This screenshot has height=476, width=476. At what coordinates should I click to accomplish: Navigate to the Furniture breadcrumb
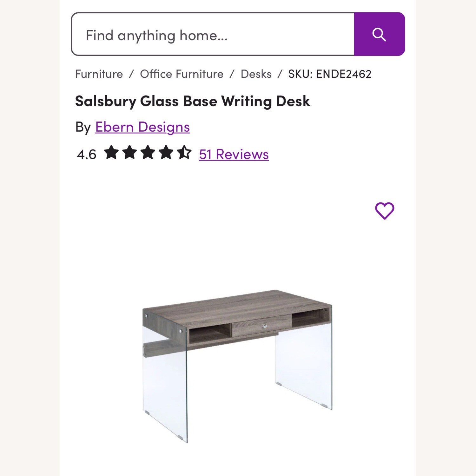point(99,74)
